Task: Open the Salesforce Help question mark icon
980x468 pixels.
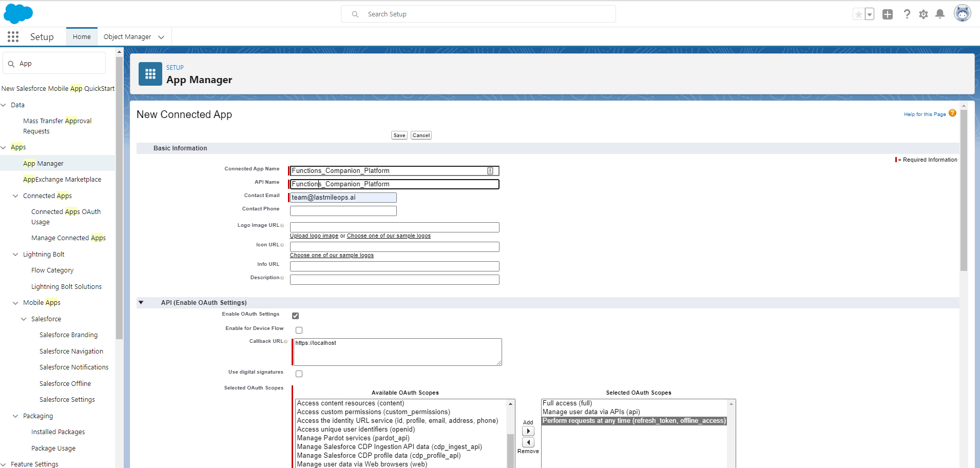Action: tap(907, 14)
